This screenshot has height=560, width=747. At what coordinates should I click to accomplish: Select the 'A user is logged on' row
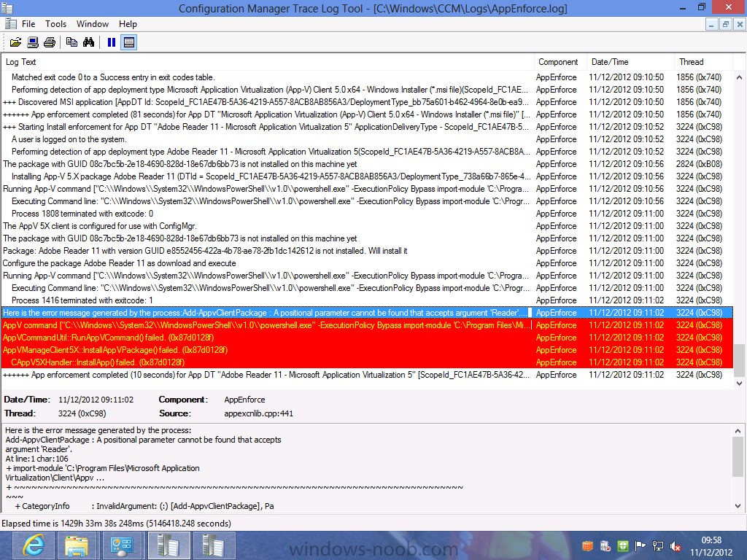pyautogui.click(x=367, y=139)
